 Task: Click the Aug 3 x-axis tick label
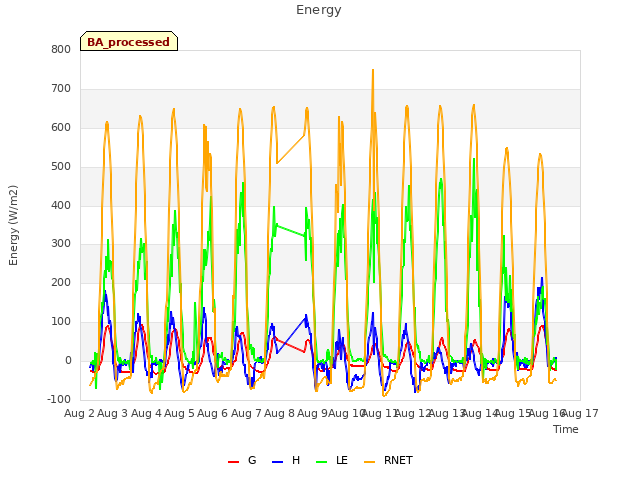click(113, 413)
